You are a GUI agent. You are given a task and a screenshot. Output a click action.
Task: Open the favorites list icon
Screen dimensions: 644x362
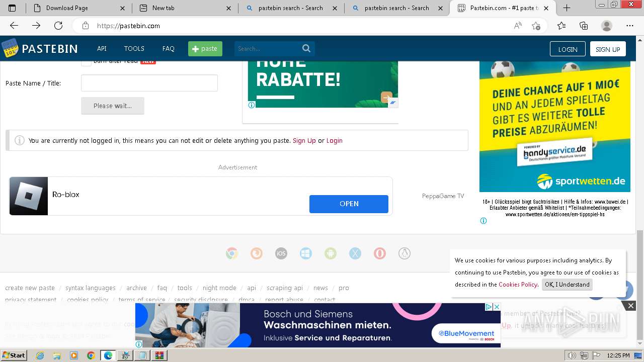coord(561,26)
